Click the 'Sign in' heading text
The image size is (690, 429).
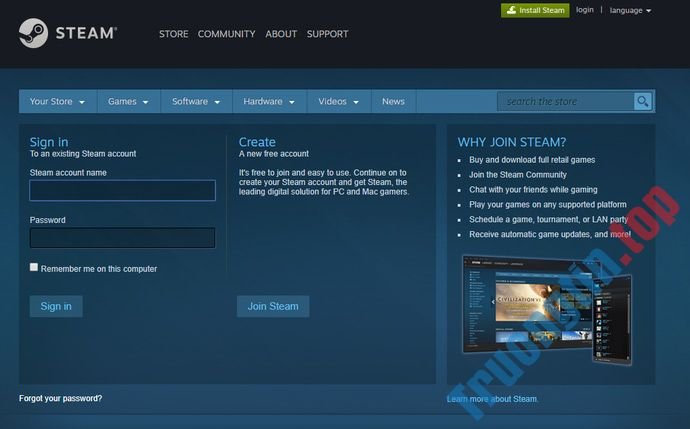tap(49, 142)
